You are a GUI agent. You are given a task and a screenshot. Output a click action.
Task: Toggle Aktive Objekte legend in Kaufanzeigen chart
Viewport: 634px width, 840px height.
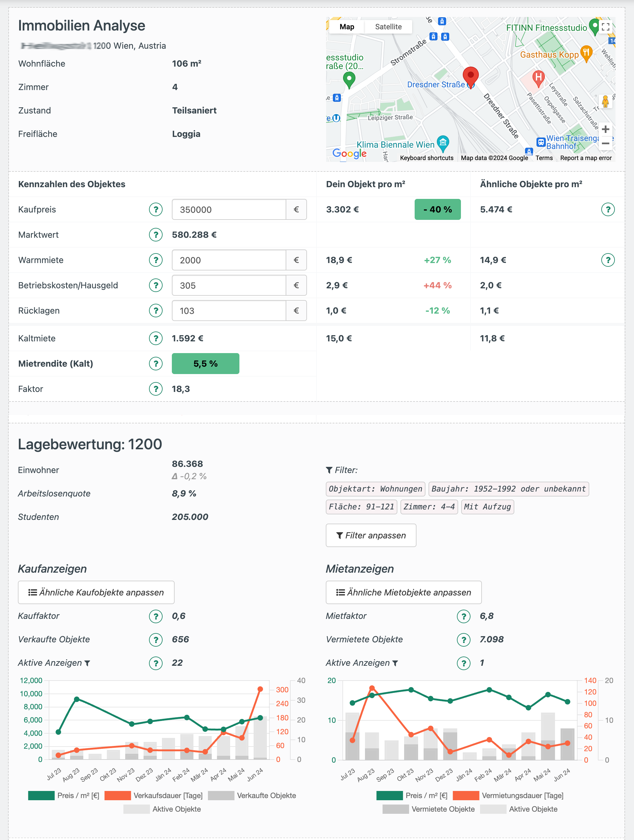tap(162, 809)
